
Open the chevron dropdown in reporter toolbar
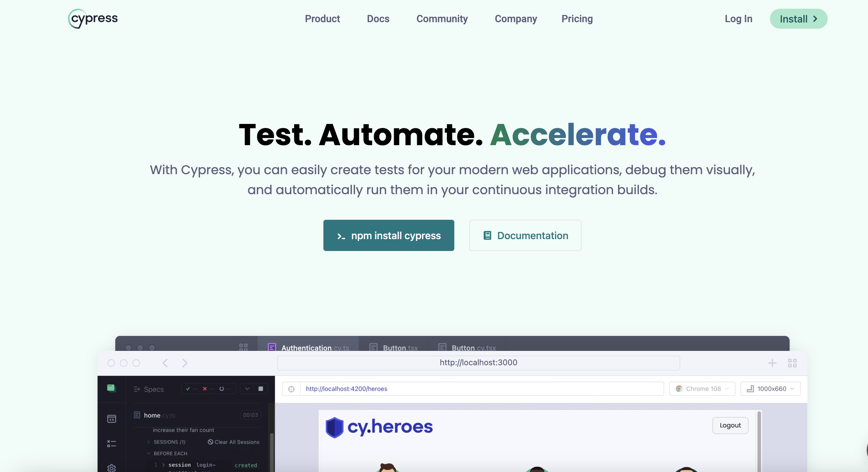tap(247, 389)
